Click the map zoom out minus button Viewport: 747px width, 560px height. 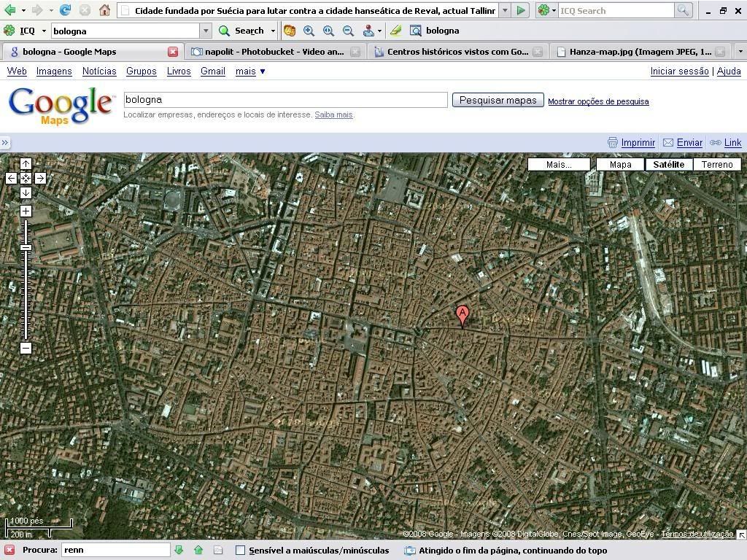click(26, 348)
